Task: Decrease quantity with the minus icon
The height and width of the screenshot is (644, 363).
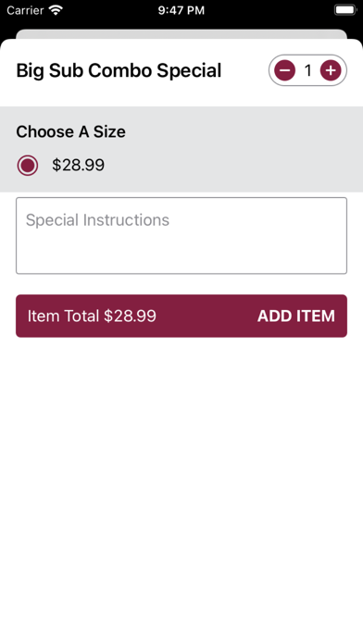Action: coord(285,70)
